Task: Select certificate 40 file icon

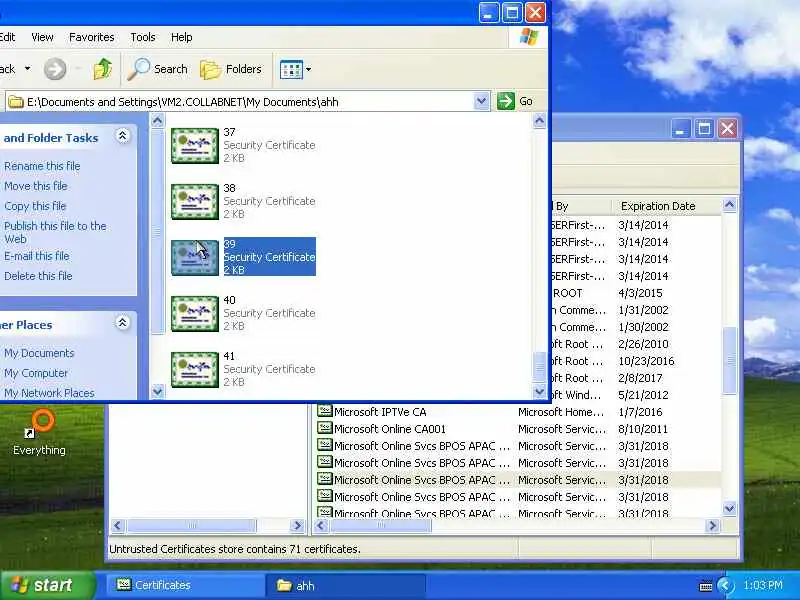Action: coord(195,314)
